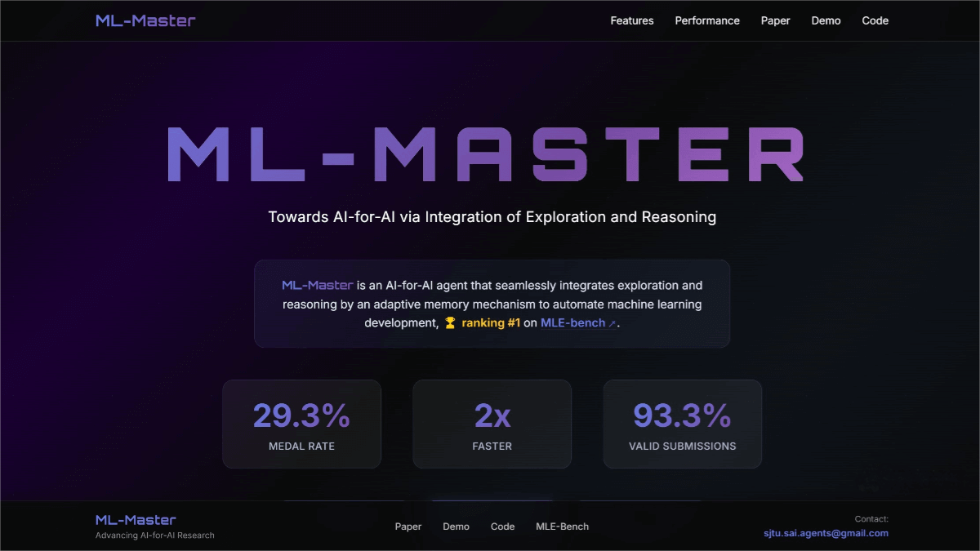Select Demo in the top navigation bar

[826, 20]
